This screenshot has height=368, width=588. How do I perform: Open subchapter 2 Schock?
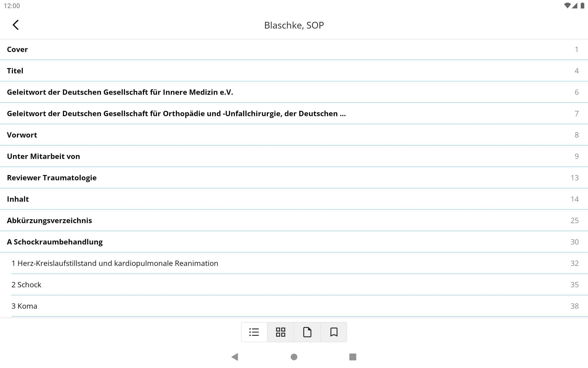pos(294,285)
